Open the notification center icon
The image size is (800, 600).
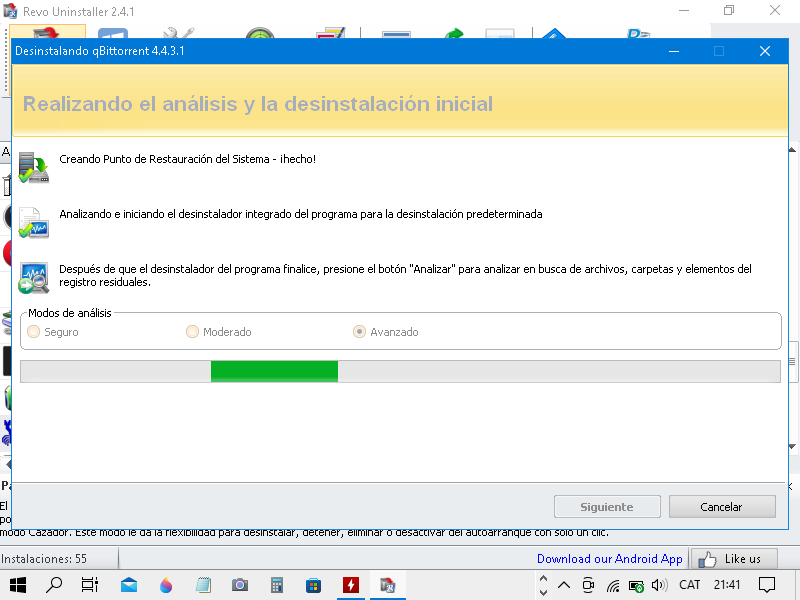point(767,585)
